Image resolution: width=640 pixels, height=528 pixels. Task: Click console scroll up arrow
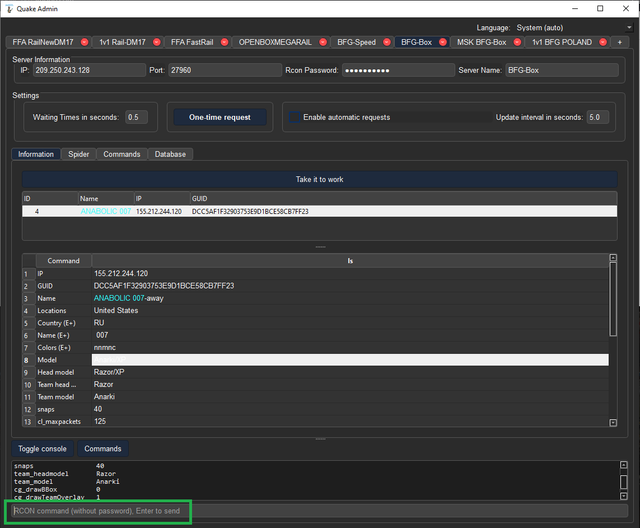point(624,465)
